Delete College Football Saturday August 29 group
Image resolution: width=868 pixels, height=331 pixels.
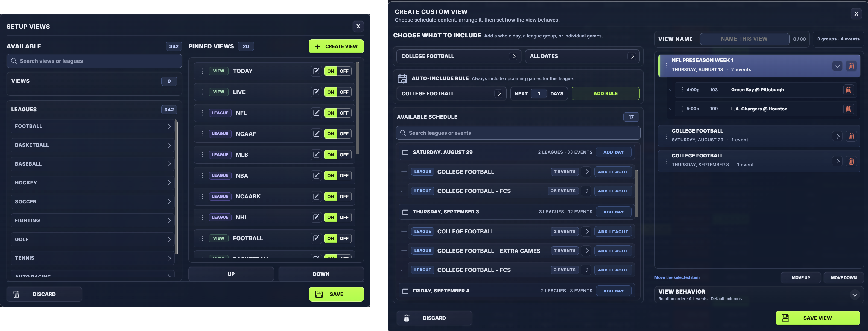click(x=851, y=136)
